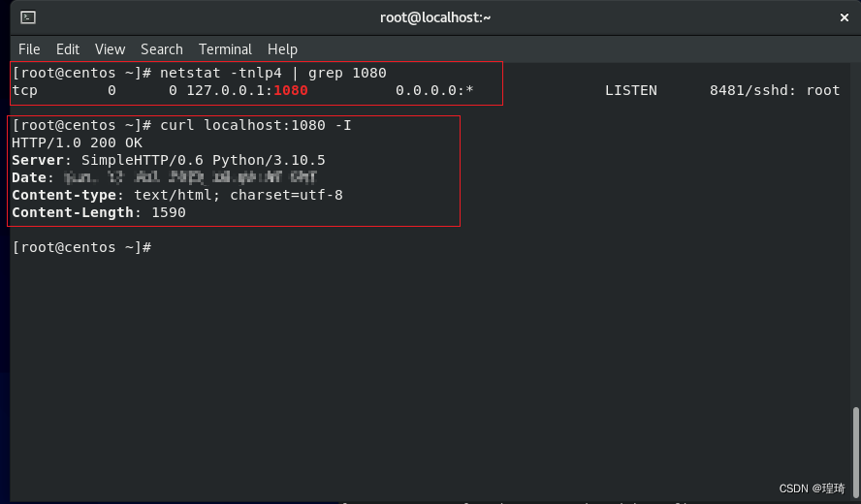
Task: Click the empty prompt at the bottom
Action: (81, 247)
